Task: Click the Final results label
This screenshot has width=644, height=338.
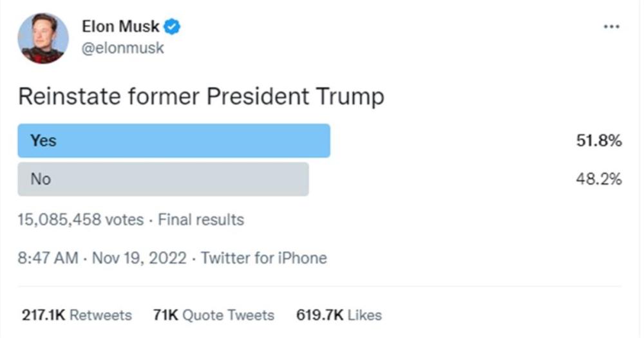Action: (x=201, y=220)
